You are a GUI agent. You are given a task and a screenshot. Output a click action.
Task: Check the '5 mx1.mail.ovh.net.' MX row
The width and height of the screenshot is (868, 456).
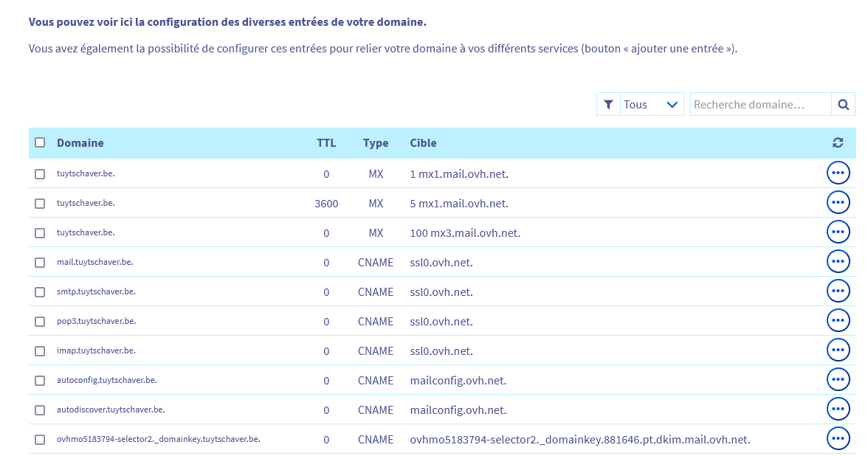pyautogui.click(x=40, y=204)
